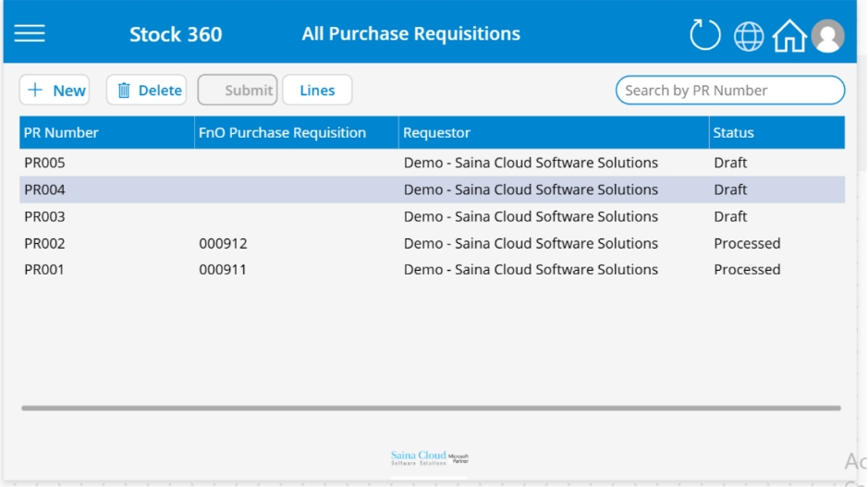The height and width of the screenshot is (487, 868).
Task: Click FnO requisition number 000911
Action: pyautogui.click(x=223, y=270)
